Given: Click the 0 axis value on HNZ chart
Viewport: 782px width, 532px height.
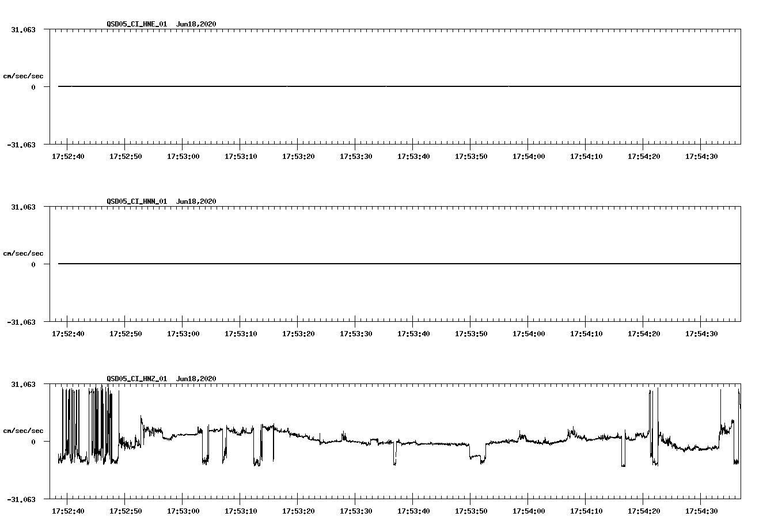Looking at the screenshot, I should coord(33,442).
